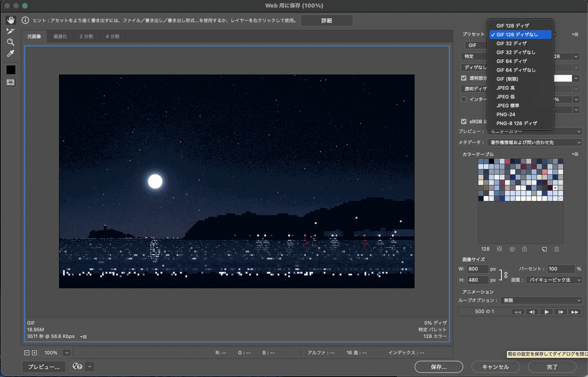This screenshot has width=588, height=377.
Task: Click the 詳細 button
Action: (x=326, y=20)
